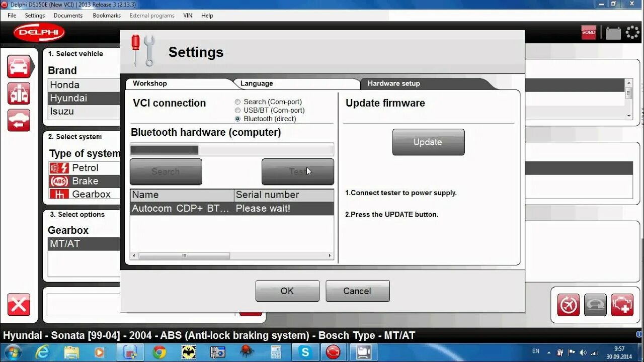This screenshot has height=362, width=644.
Task: Open the red Delphi app taskbar icon
Action: (334, 352)
